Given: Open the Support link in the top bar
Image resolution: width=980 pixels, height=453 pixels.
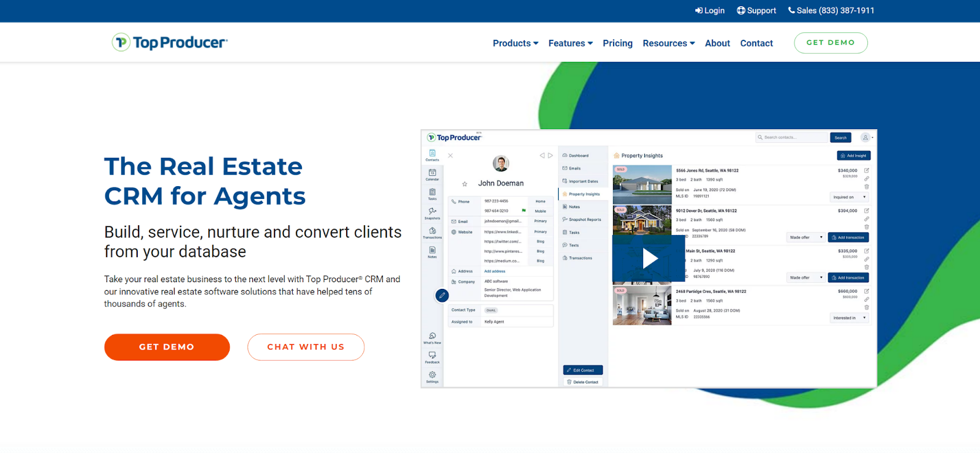Looking at the screenshot, I should click(x=756, y=10).
